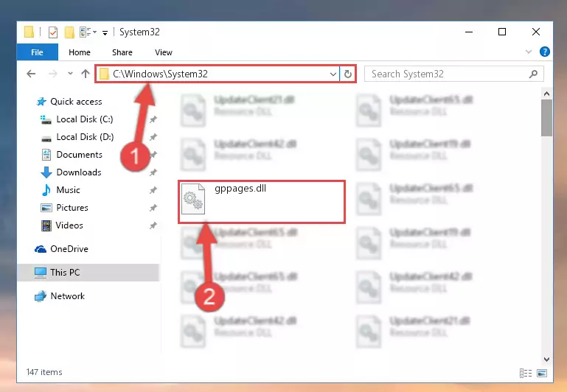Click the Network icon in sidebar

tap(41, 296)
